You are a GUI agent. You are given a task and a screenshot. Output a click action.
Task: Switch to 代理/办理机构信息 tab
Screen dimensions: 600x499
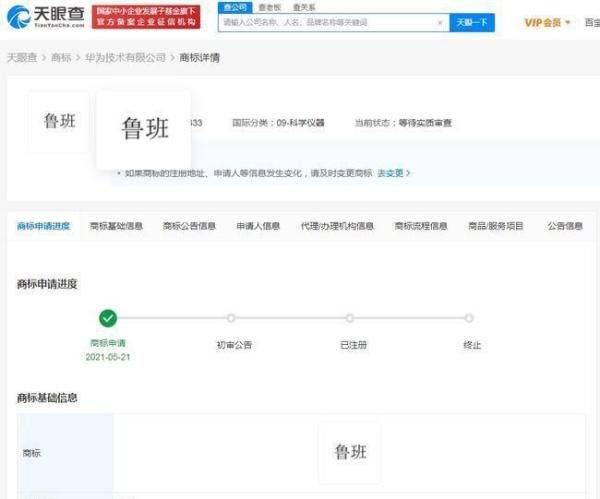click(x=337, y=226)
